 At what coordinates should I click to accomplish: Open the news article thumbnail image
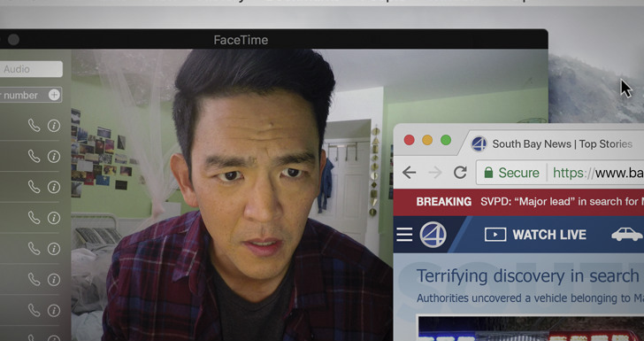[531, 329]
